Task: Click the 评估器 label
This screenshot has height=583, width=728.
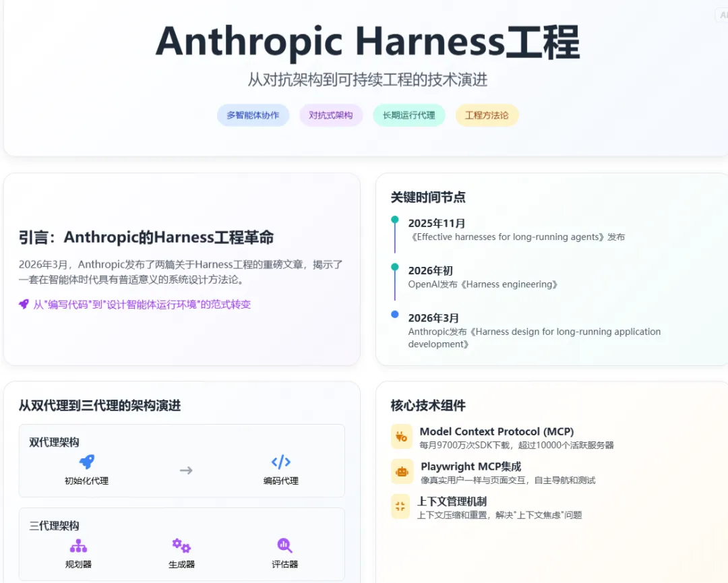Action: [x=284, y=564]
